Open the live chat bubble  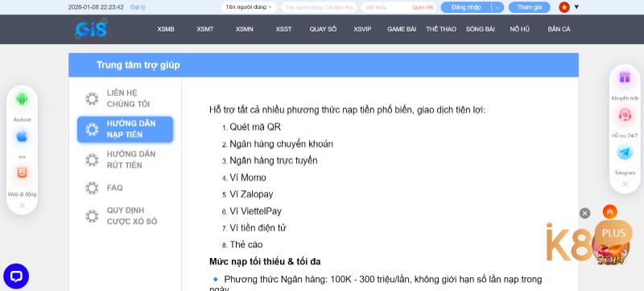pyautogui.click(x=16, y=276)
